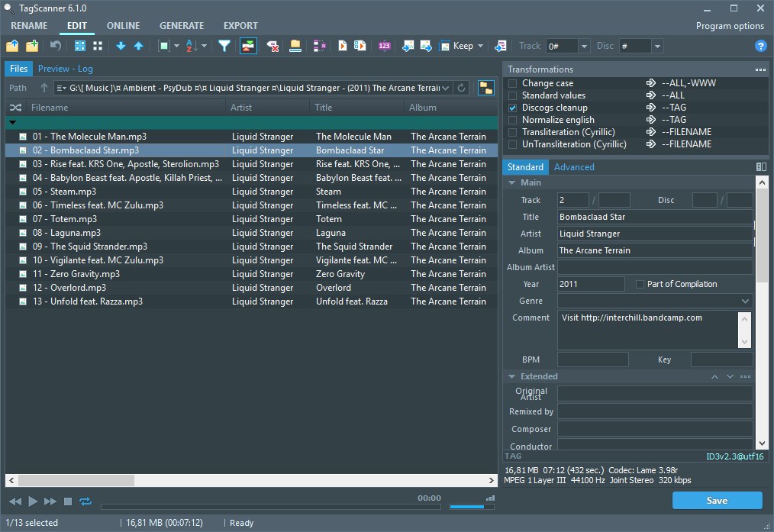The image size is (774, 532).
Task: Deselect all files with the small squares icon
Action: (x=98, y=46)
